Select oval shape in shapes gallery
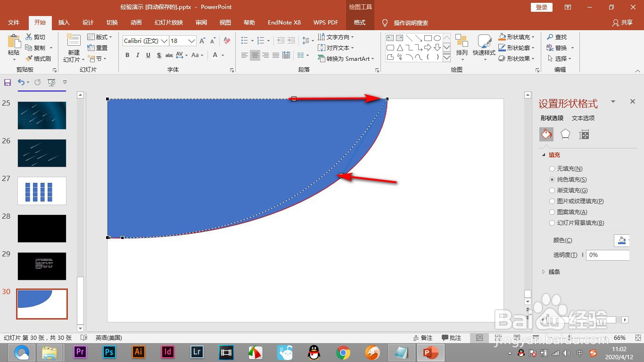Viewport: 644px width, 362px height. [437, 38]
